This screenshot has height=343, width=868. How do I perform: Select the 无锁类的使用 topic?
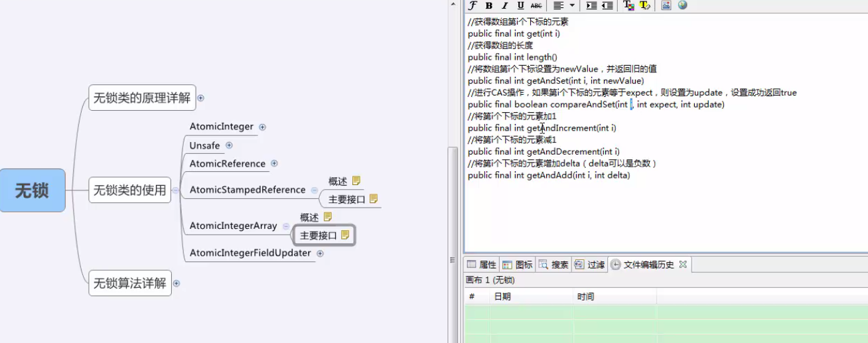(x=129, y=190)
